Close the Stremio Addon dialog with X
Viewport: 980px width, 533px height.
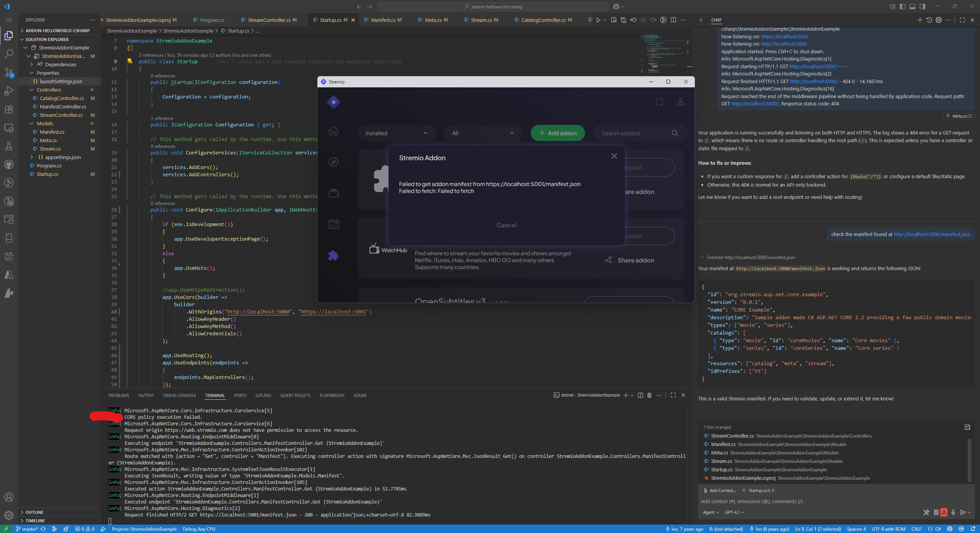pyautogui.click(x=614, y=156)
